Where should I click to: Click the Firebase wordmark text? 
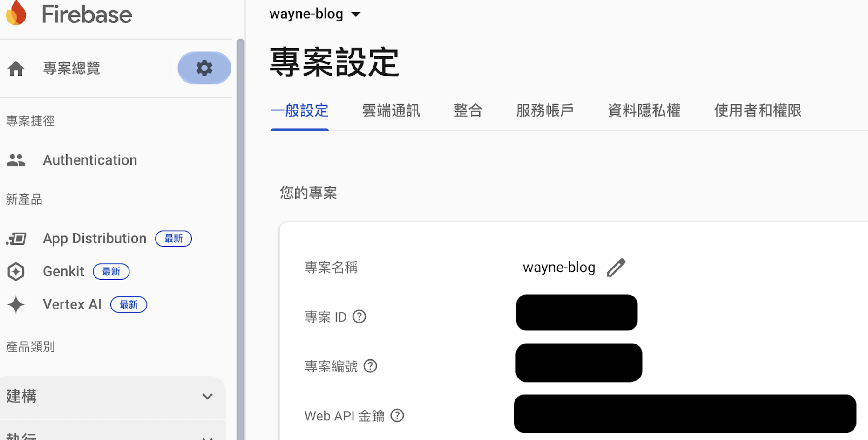point(87,14)
